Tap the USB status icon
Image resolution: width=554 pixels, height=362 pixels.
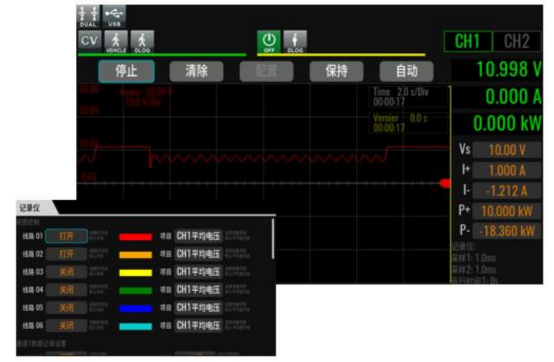(114, 16)
